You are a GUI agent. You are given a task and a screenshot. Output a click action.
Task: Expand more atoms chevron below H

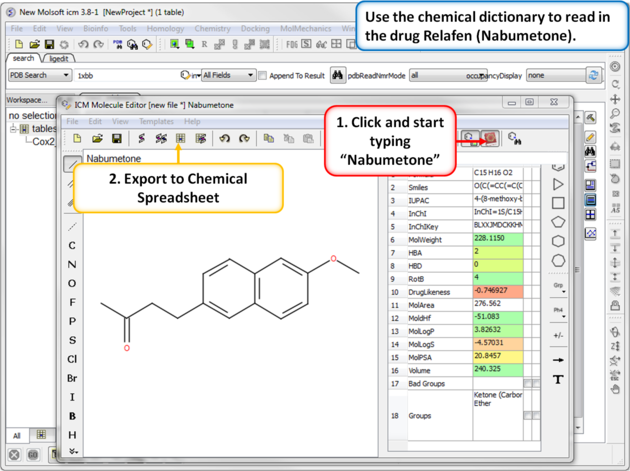click(73, 451)
